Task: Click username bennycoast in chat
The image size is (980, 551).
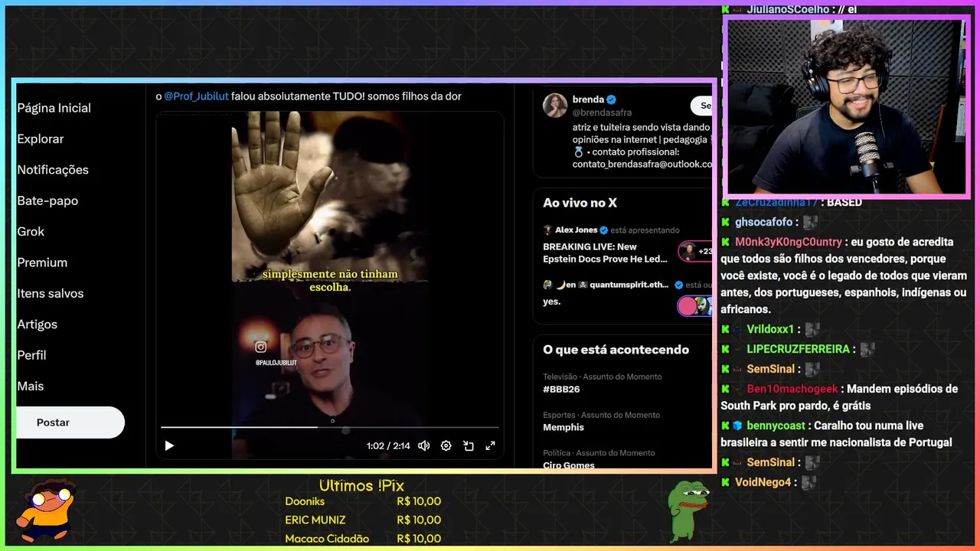Action: click(x=776, y=425)
